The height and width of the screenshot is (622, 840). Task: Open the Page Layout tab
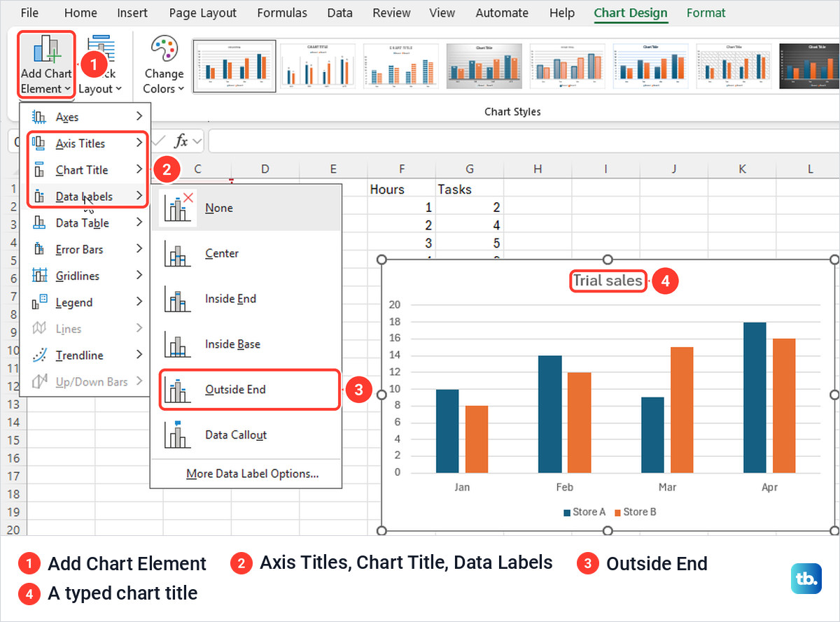(203, 13)
